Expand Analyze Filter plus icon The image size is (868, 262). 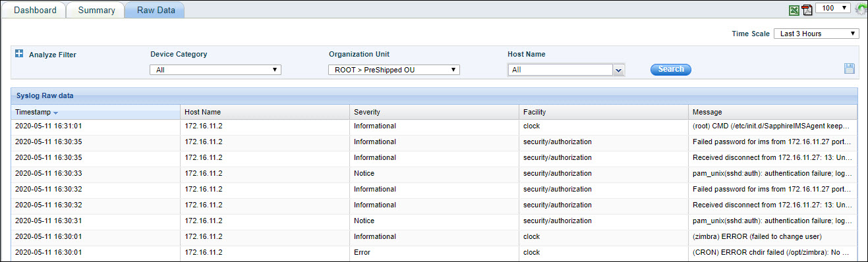click(x=19, y=54)
